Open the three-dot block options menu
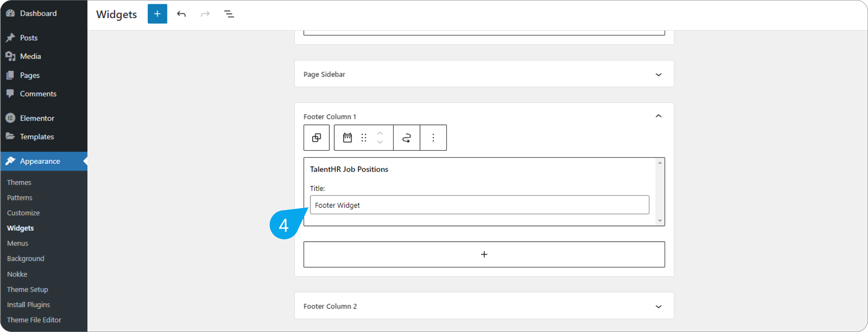 433,138
